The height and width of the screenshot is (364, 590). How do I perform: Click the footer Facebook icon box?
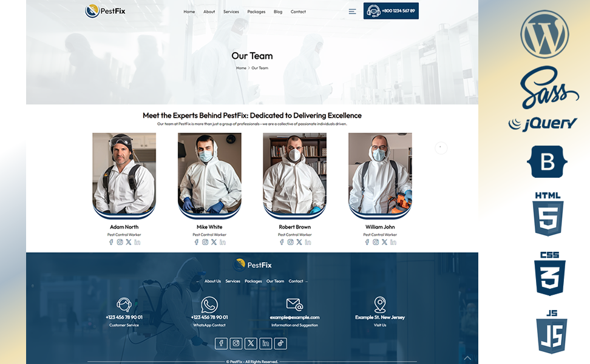[221, 343]
